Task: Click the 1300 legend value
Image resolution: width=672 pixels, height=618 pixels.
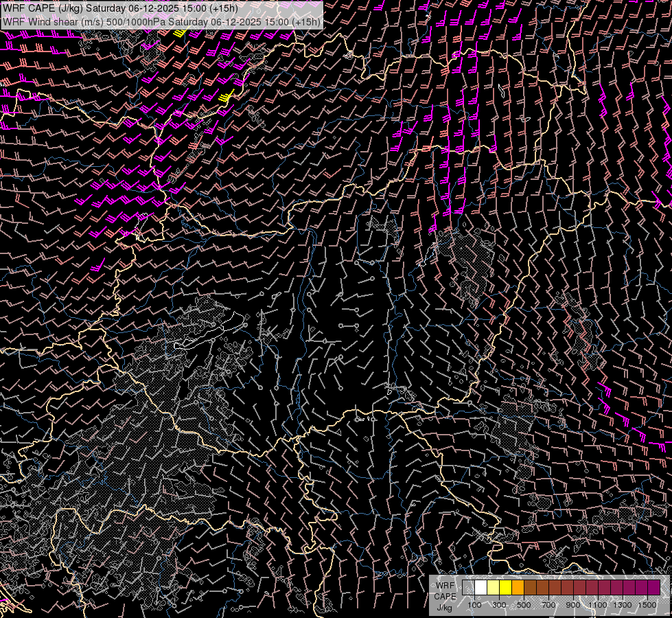Action: (x=623, y=605)
